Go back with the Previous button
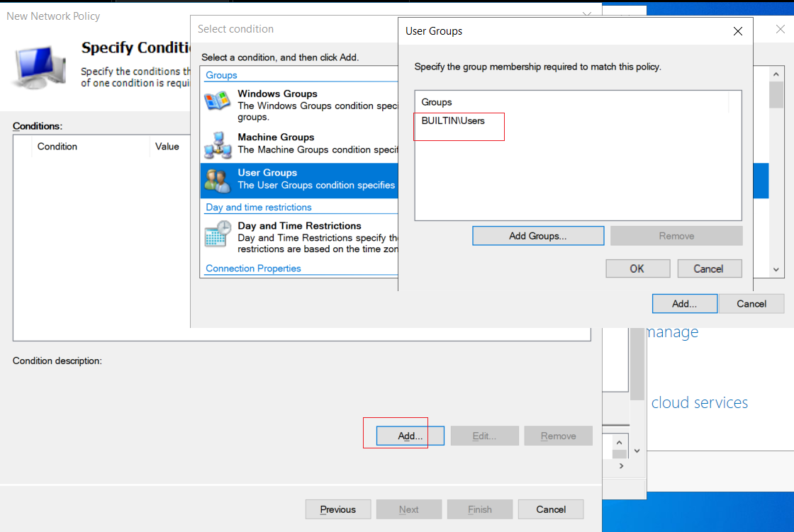794x532 pixels. click(337, 510)
